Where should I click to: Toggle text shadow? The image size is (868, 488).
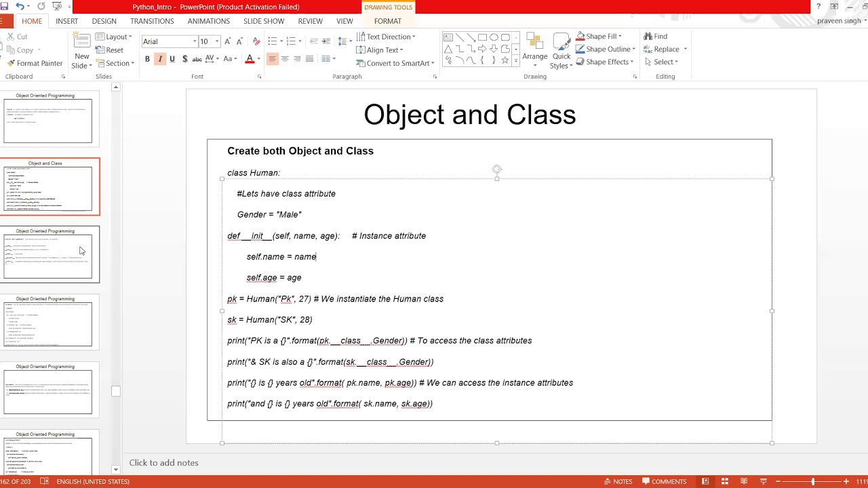(x=184, y=59)
